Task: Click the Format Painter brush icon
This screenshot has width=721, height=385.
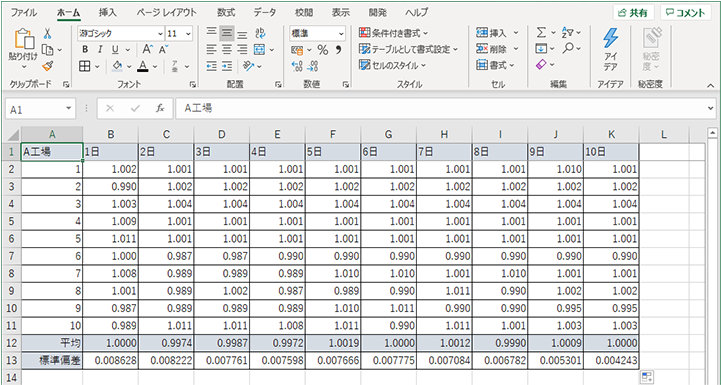Action: 47,66
